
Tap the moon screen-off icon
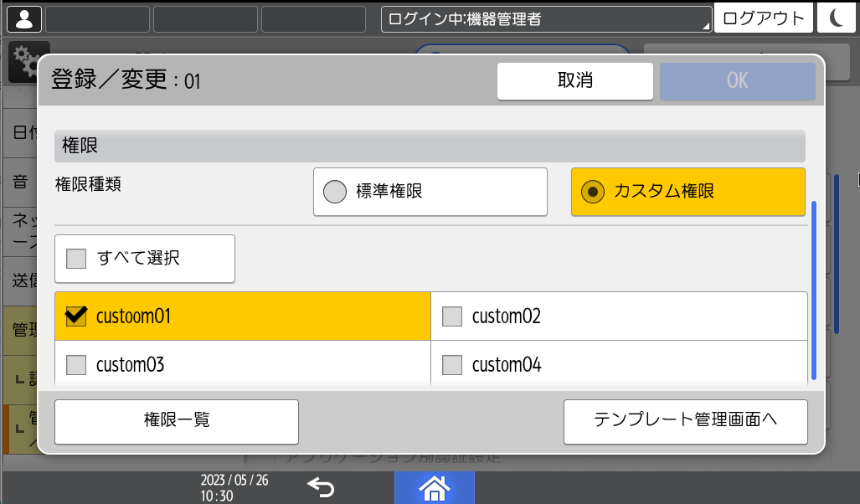click(836, 17)
